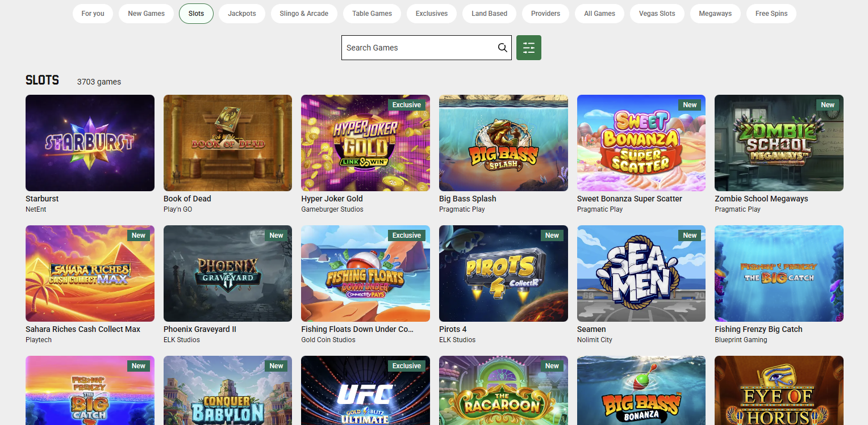Click the Hyper Joker Gold title

(332, 199)
